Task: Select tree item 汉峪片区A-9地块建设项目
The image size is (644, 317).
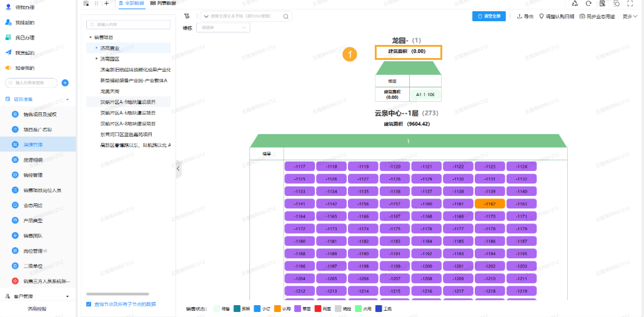Action: (129, 102)
